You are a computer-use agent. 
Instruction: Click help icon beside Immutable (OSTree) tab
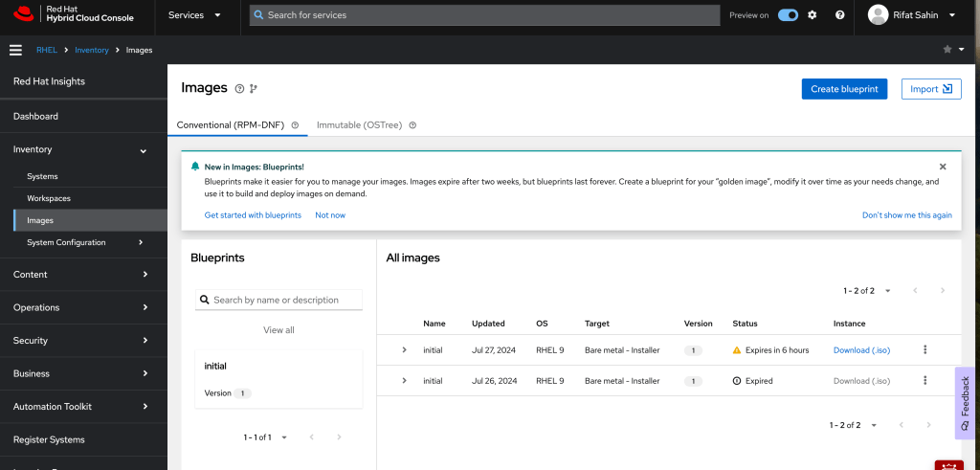[x=412, y=125]
